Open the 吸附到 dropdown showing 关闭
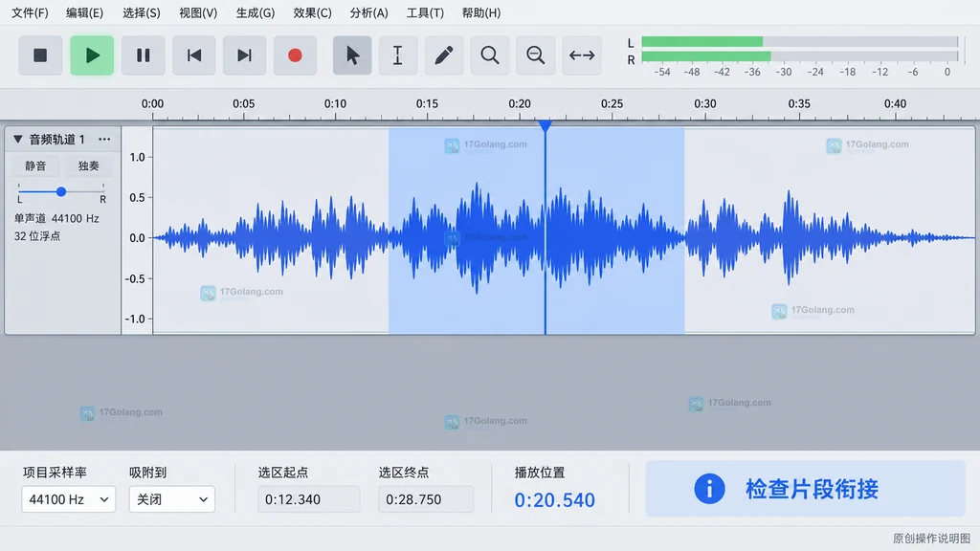 [x=172, y=499]
